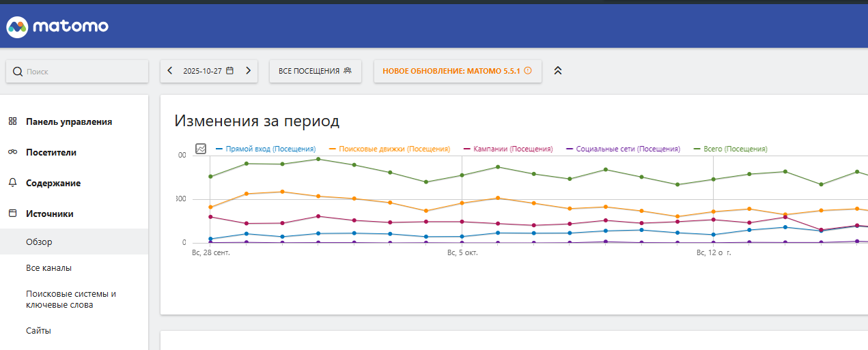Toggle Поисковые движки series in legend
Image resolution: width=868 pixels, height=350 pixels.
(x=389, y=149)
